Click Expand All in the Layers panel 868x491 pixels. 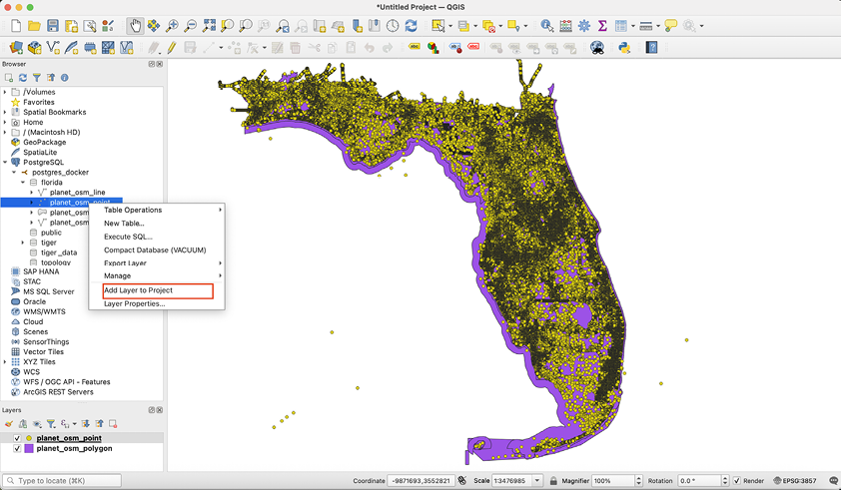[x=85, y=424]
